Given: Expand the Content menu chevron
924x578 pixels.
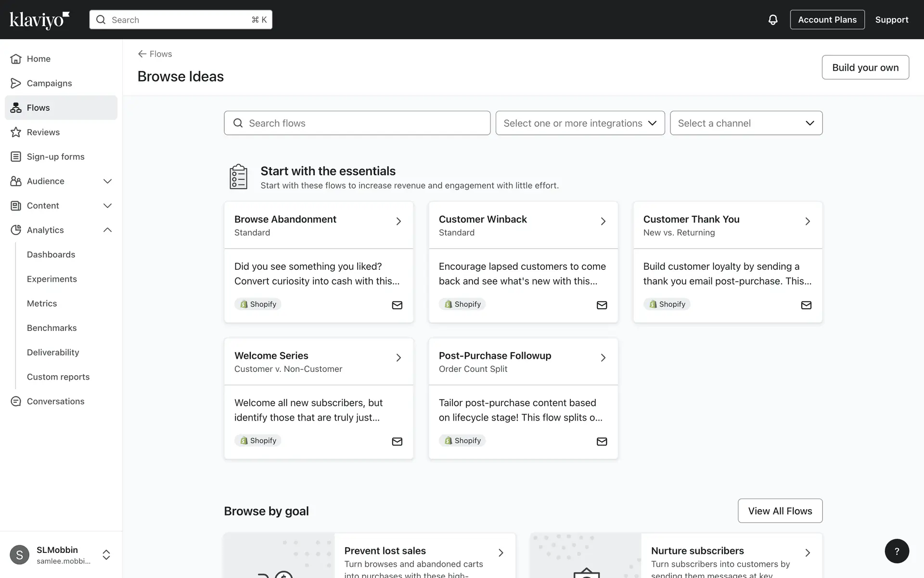Looking at the screenshot, I should (107, 206).
